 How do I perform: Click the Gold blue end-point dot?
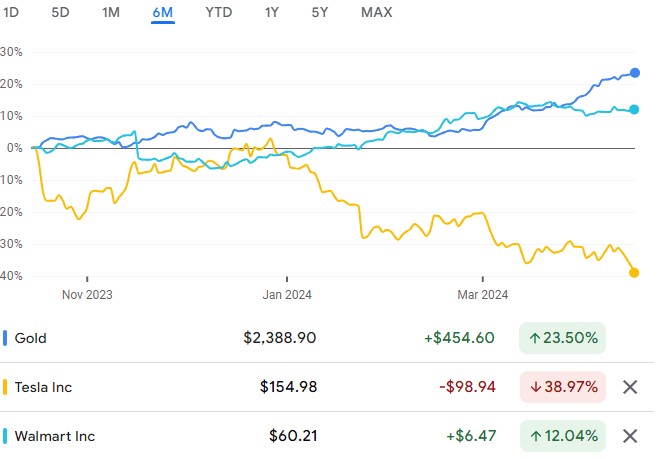[x=635, y=73]
